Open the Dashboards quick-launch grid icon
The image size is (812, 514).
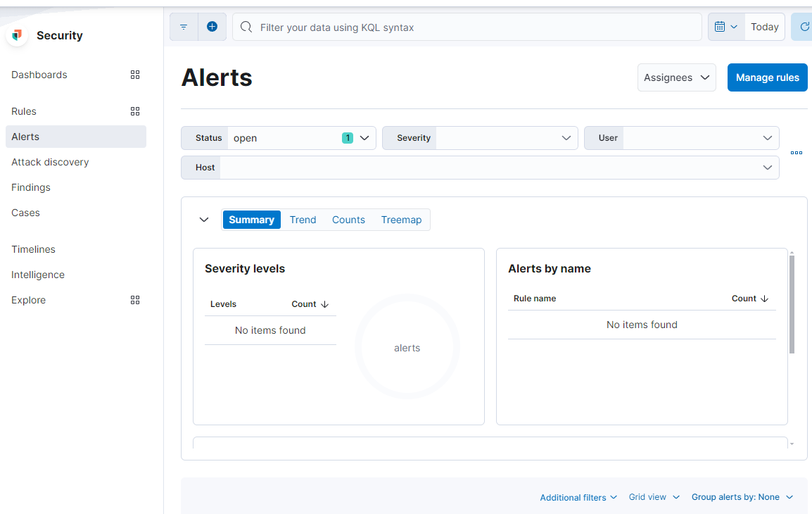(135, 75)
